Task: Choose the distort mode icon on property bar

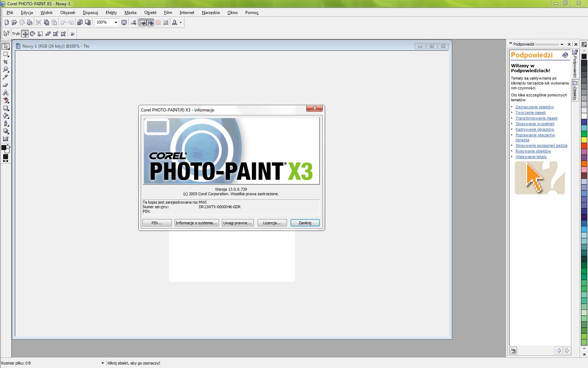Action: 56,34
